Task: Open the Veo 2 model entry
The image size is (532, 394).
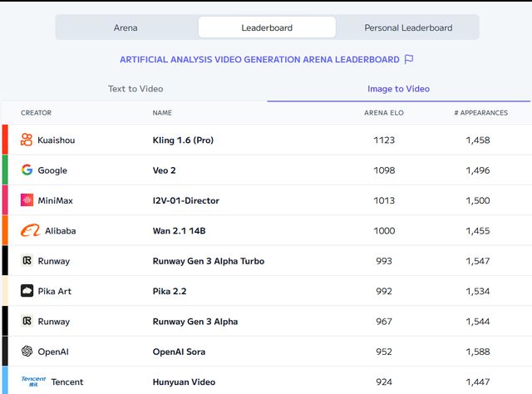Action: [165, 170]
